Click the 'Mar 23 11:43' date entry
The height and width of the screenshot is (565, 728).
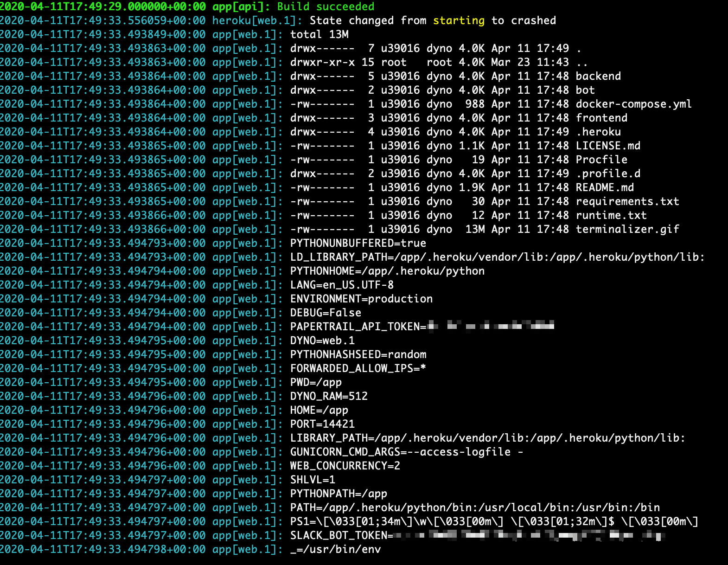530,62
